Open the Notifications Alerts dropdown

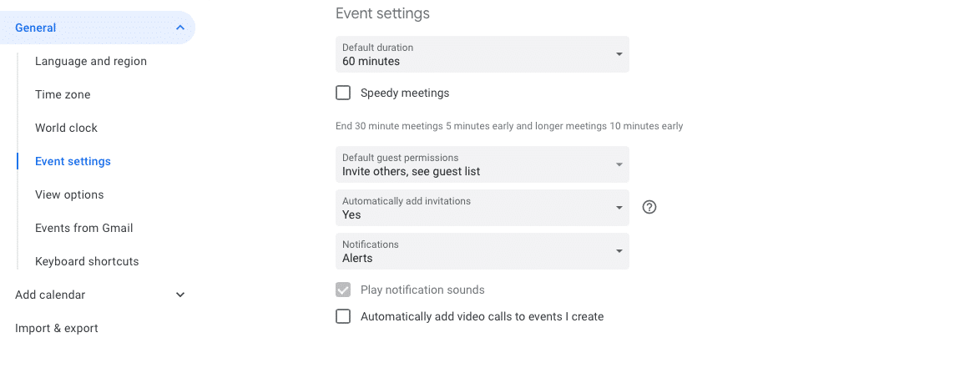482,251
